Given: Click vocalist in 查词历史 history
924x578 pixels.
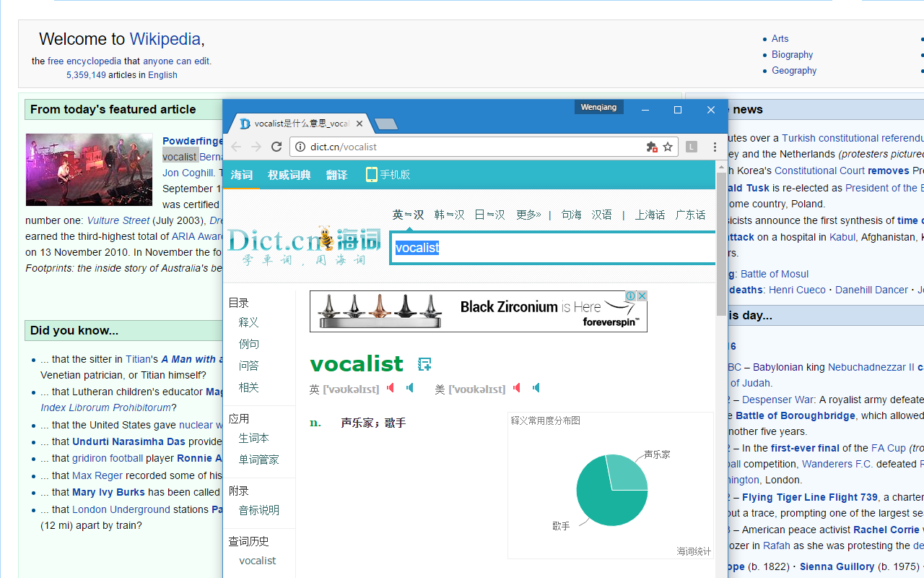Looking at the screenshot, I should click(x=258, y=561).
